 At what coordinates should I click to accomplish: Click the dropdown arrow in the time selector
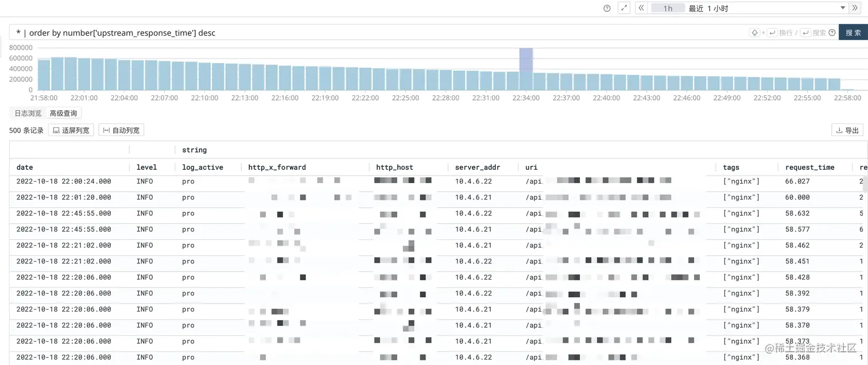click(x=843, y=8)
